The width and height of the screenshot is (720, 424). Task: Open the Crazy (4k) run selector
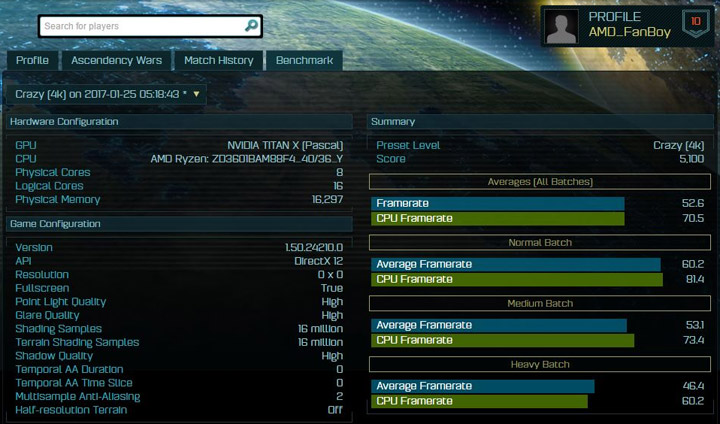(107, 94)
